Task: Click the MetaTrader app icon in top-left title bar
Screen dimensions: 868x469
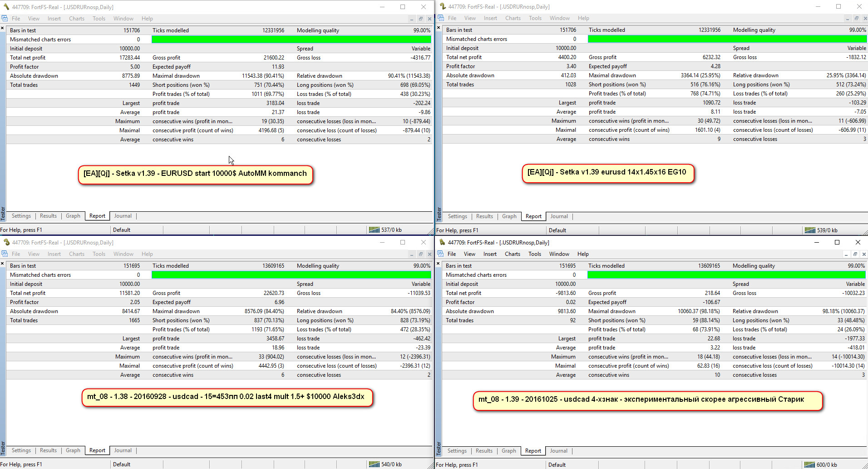Action: (x=6, y=7)
